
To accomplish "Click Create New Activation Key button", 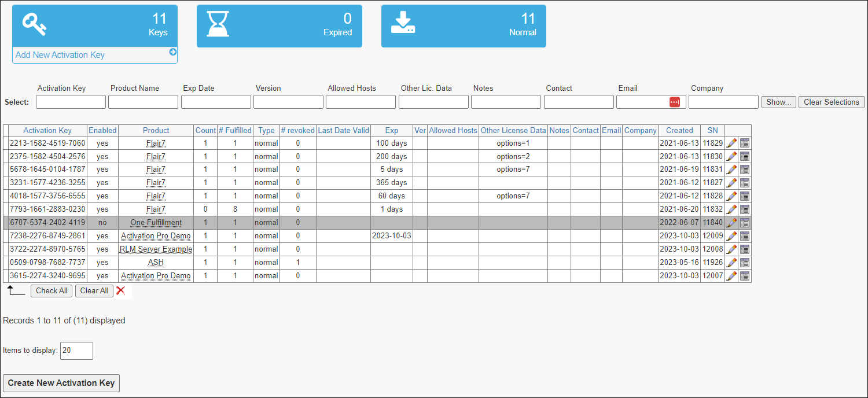I will [x=61, y=383].
